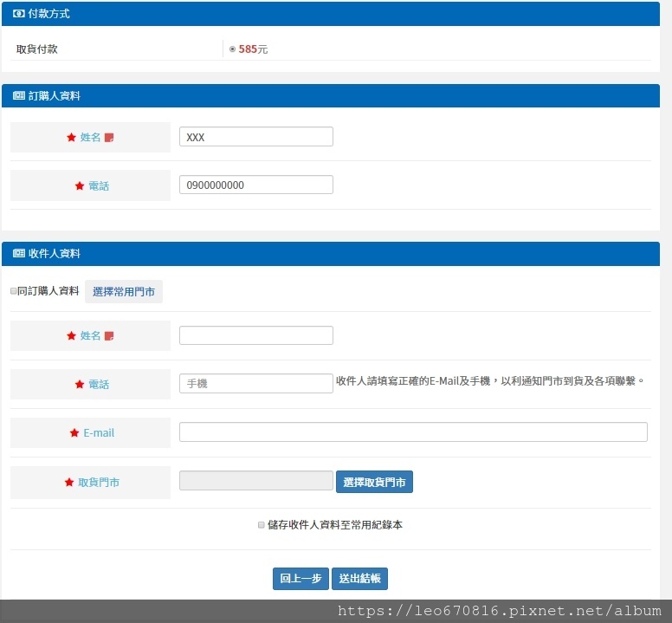Screen dimensions: 672x623
Task: Click the 收件人請填寫正確的E-Mail及手機 notice text
Action: pos(490,381)
